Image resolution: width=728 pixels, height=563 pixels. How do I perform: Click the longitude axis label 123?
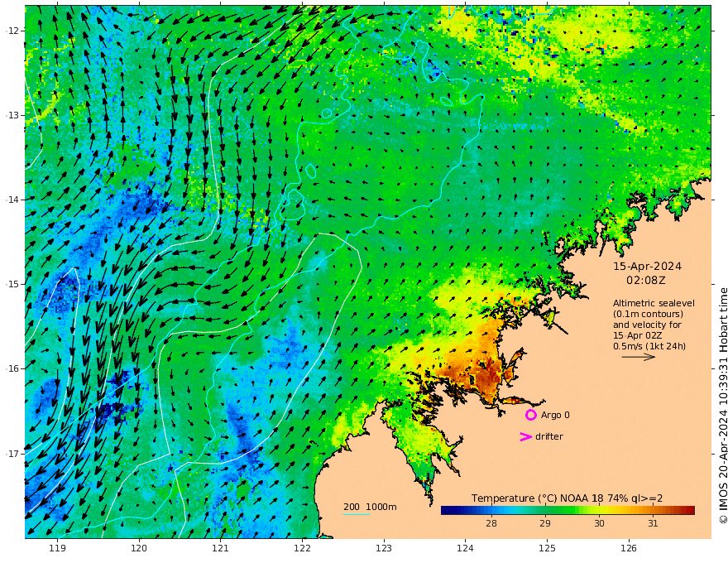(x=384, y=548)
